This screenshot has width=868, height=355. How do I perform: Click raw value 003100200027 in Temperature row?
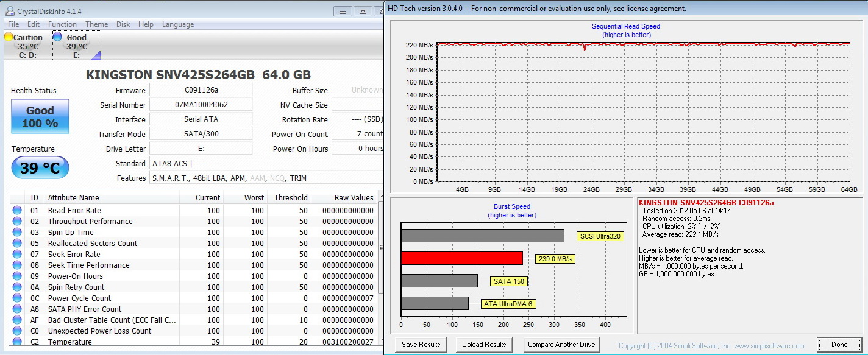pos(347,342)
